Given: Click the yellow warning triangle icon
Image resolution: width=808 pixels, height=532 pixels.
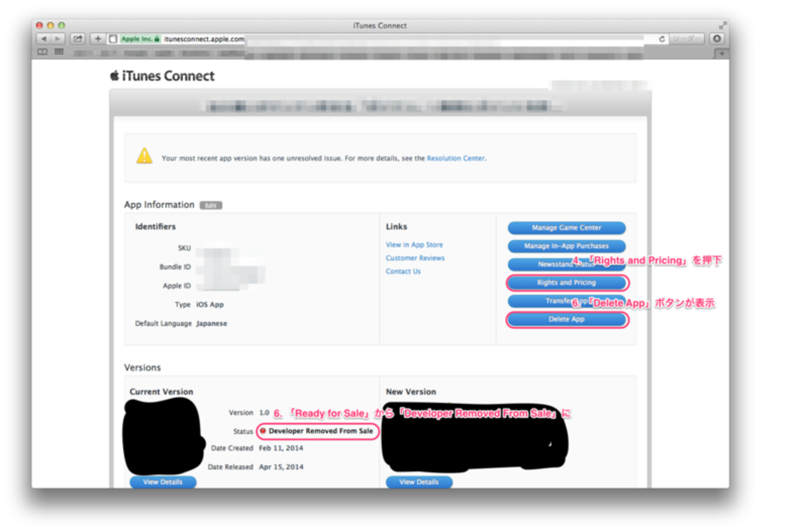Looking at the screenshot, I should tap(144, 156).
